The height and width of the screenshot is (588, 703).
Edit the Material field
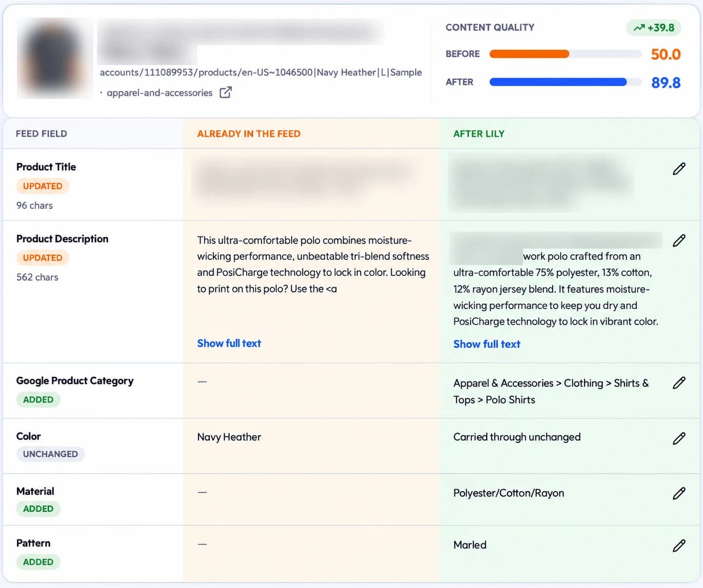click(x=679, y=493)
